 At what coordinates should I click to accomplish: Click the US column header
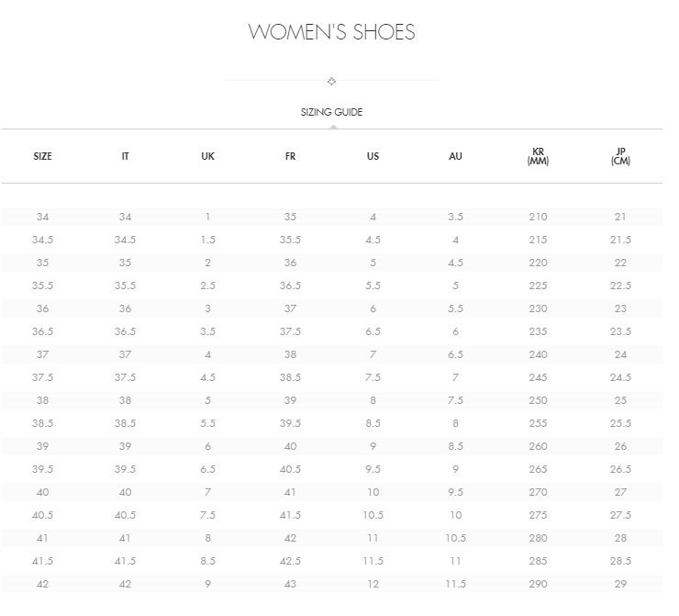[373, 156]
